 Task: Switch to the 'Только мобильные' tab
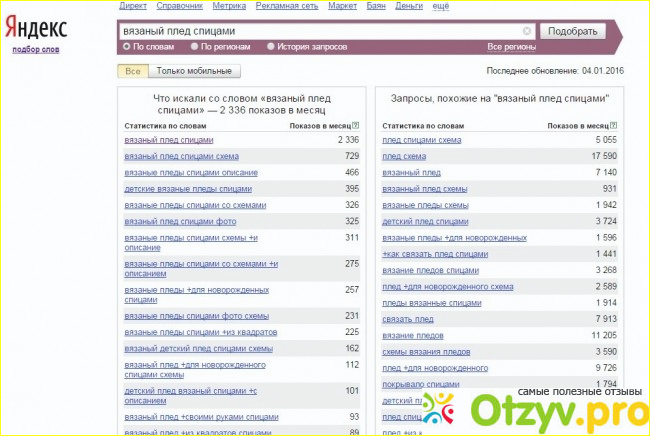coord(197,71)
